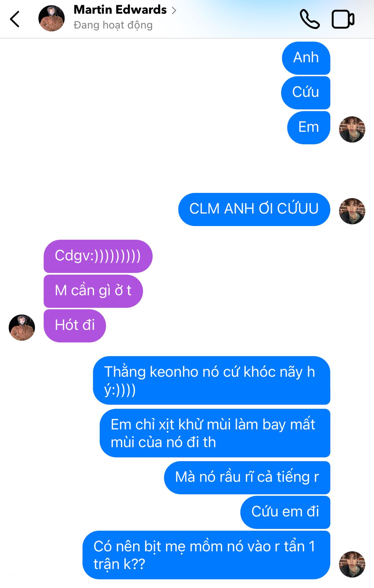Tap sender avatar beside 'CLM ANH ƠI CỨUU'
This screenshot has height=588, width=374.
[x=352, y=211]
